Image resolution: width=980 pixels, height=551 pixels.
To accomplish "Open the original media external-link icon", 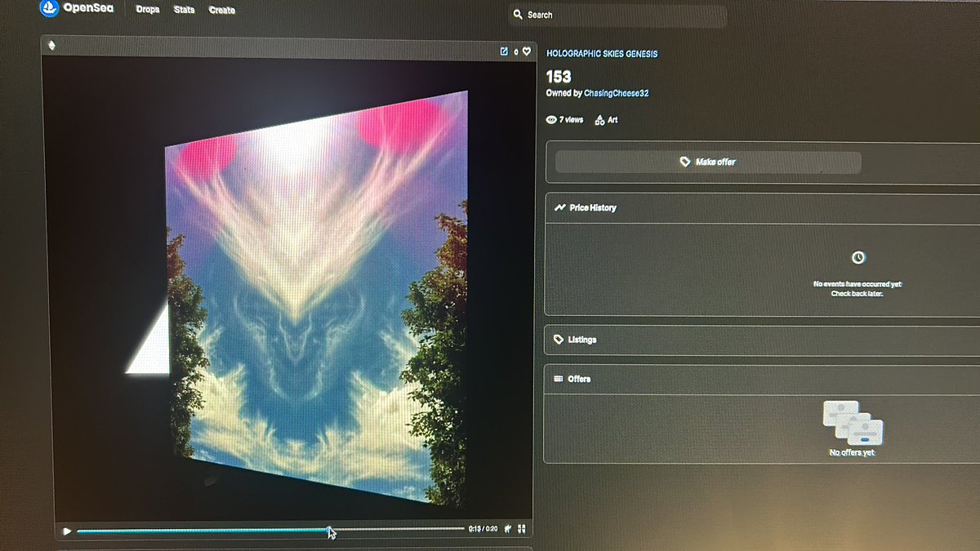I will click(x=504, y=51).
